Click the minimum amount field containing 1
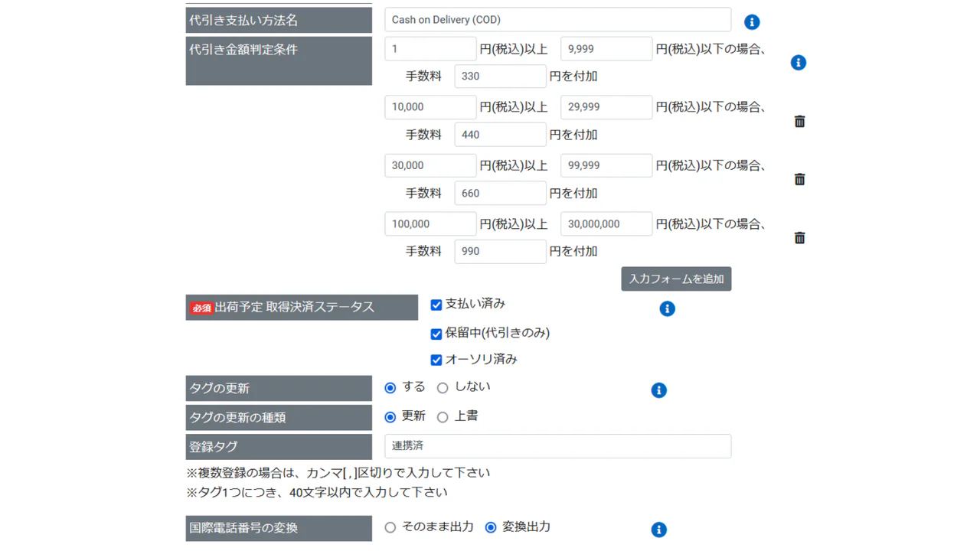The width and height of the screenshot is (980, 551). [430, 49]
